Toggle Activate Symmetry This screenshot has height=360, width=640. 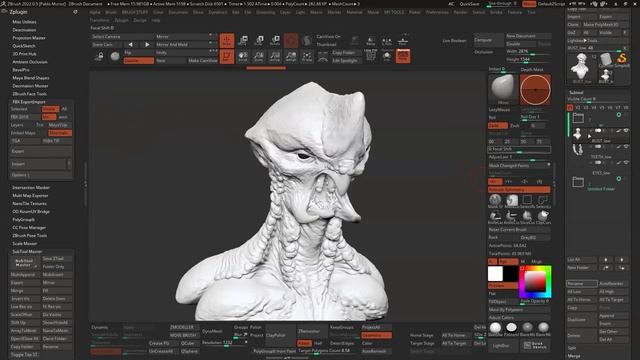click(519, 189)
